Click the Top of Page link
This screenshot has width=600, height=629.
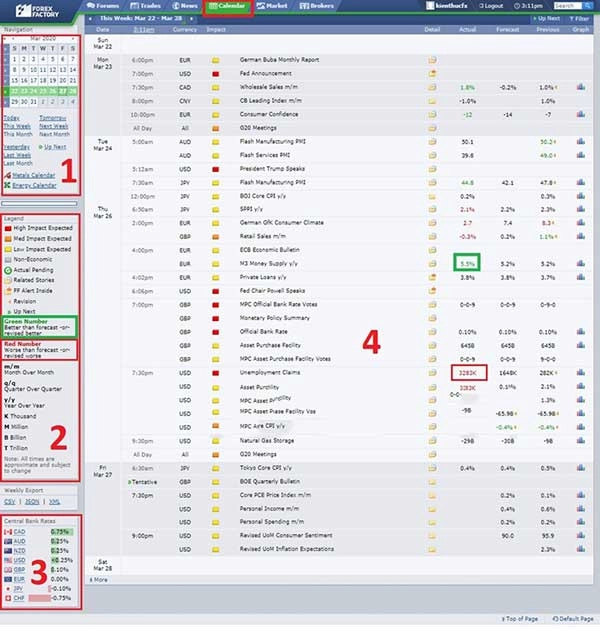coord(520,619)
